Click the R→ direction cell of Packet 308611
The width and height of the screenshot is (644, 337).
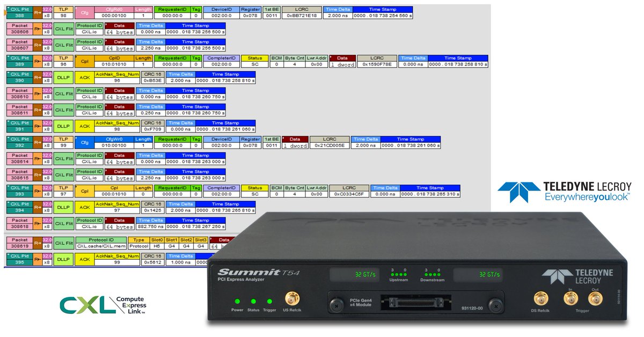[38, 110]
